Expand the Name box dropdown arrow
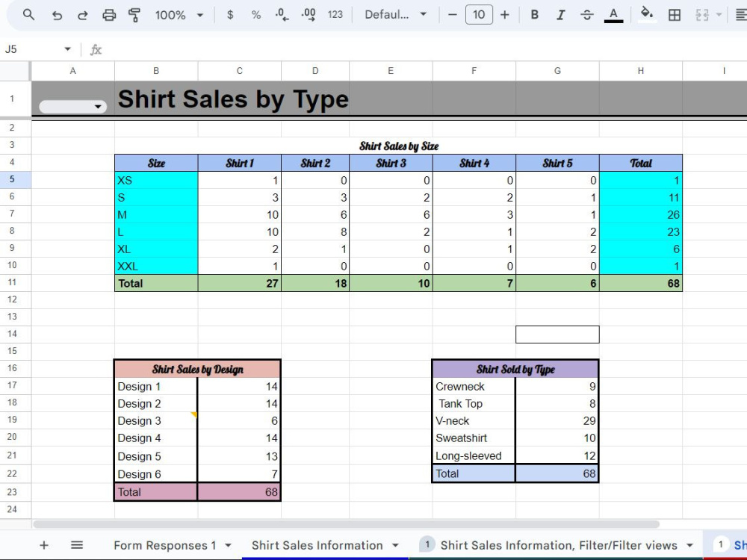 68,49
